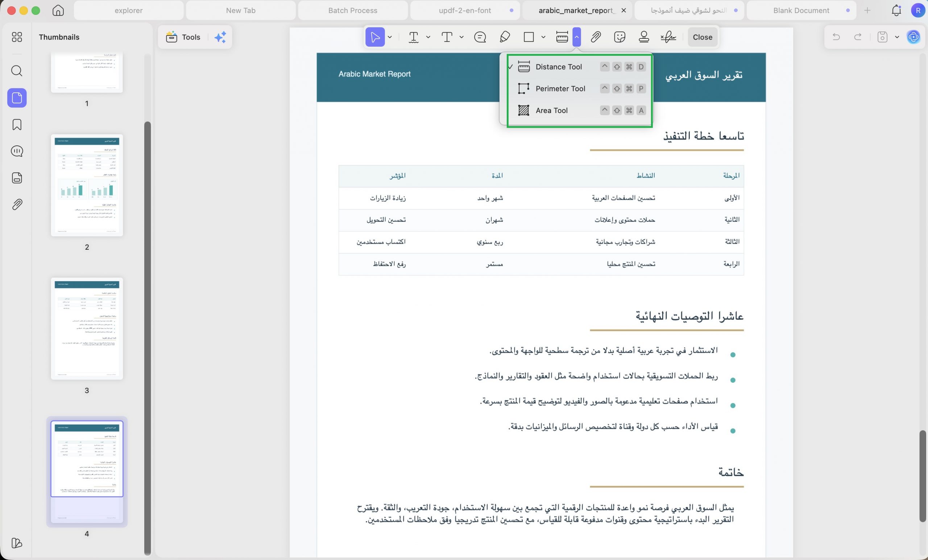This screenshot has width=928, height=560.
Task: Switch to the Batch Process tab
Action: pos(352,11)
